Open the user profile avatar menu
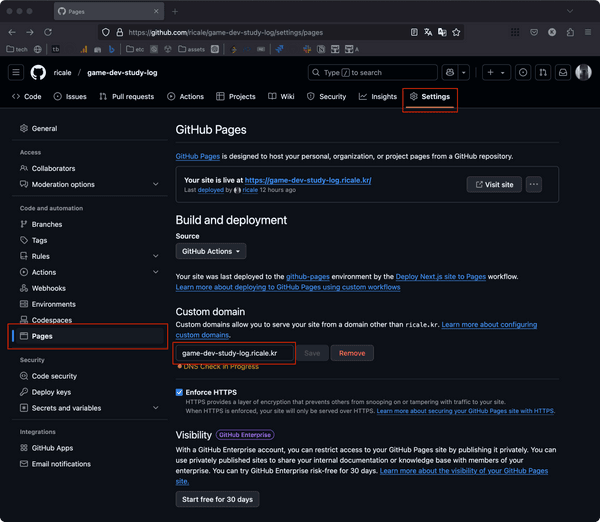This screenshot has width=600, height=522. click(x=584, y=72)
